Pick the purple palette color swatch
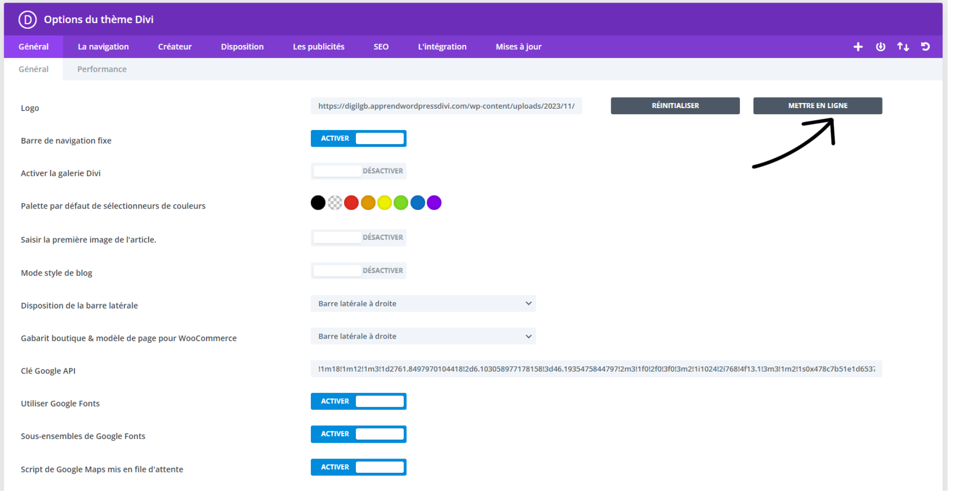Image resolution: width=980 pixels, height=498 pixels. 434,203
